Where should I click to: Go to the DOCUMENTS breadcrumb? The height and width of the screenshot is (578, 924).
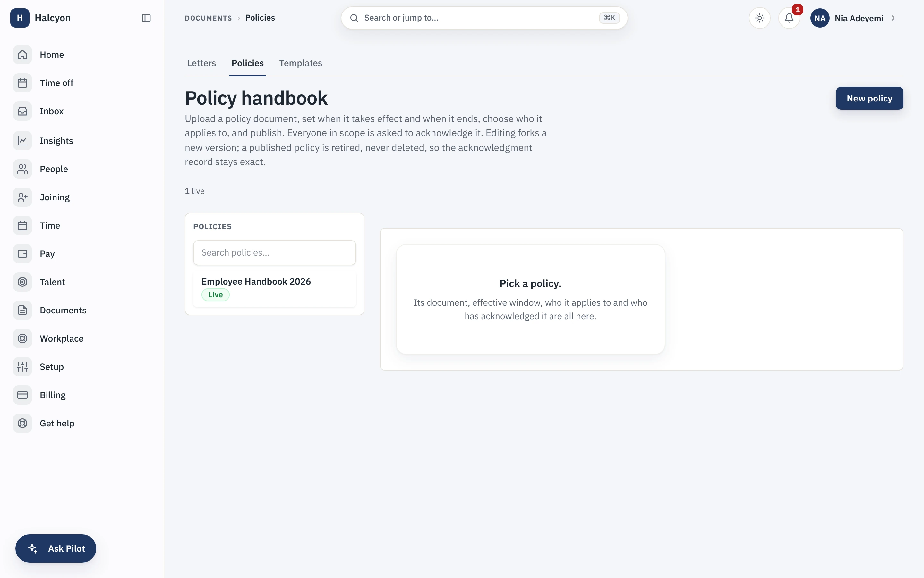pyautogui.click(x=208, y=18)
